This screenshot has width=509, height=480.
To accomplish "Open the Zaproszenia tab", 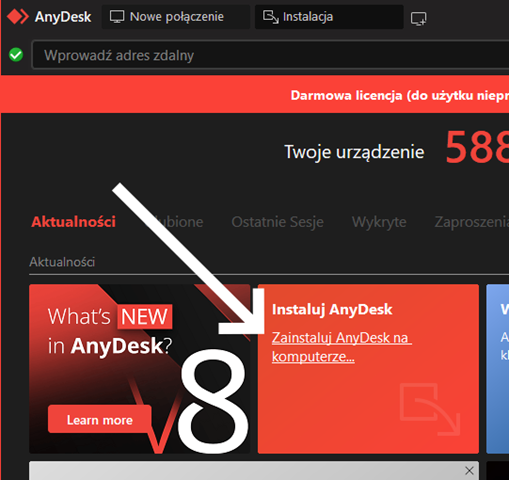I will point(471,222).
